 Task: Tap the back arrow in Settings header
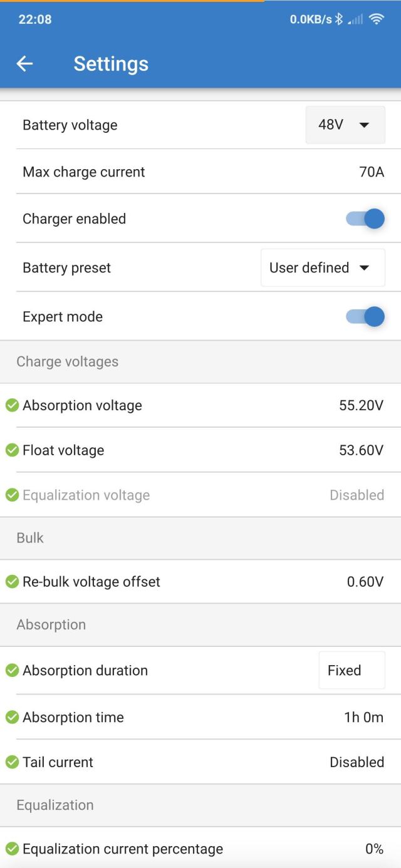point(24,63)
